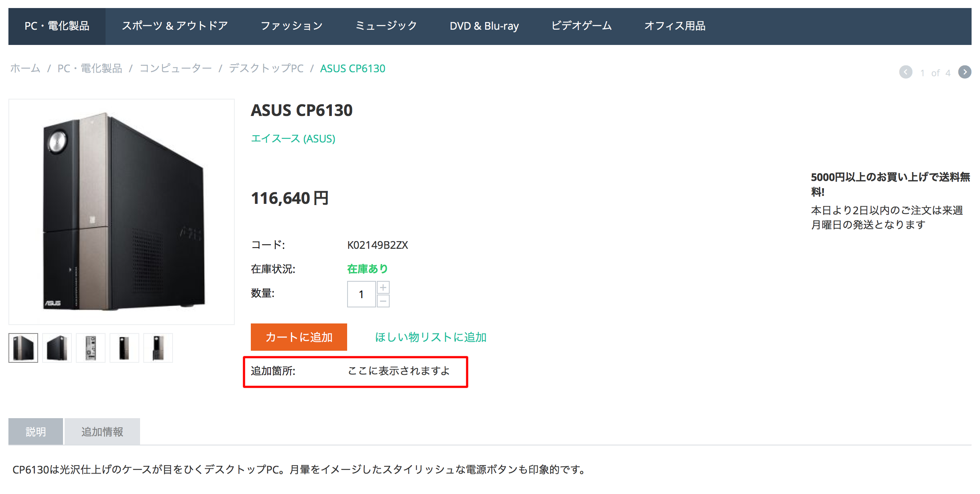This screenshot has height=494, width=980.
Task: Switch to 説明 tab
Action: coord(36,431)
